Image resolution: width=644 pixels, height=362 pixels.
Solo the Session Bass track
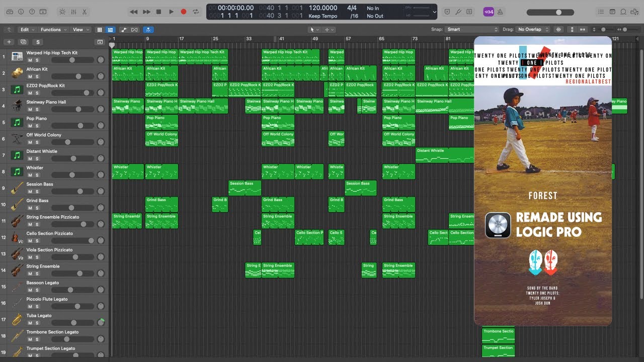[37, 192]
